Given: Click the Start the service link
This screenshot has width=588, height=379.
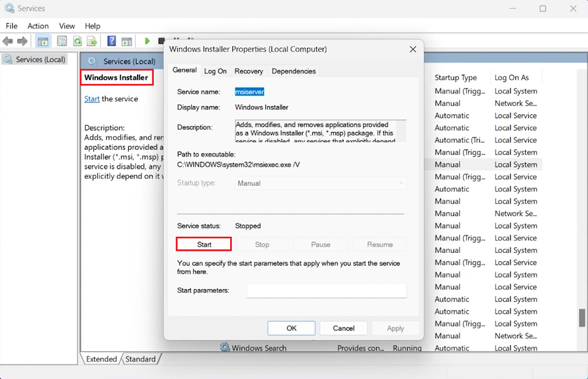Looking at the screenshot, I should [x=92, y=99].
